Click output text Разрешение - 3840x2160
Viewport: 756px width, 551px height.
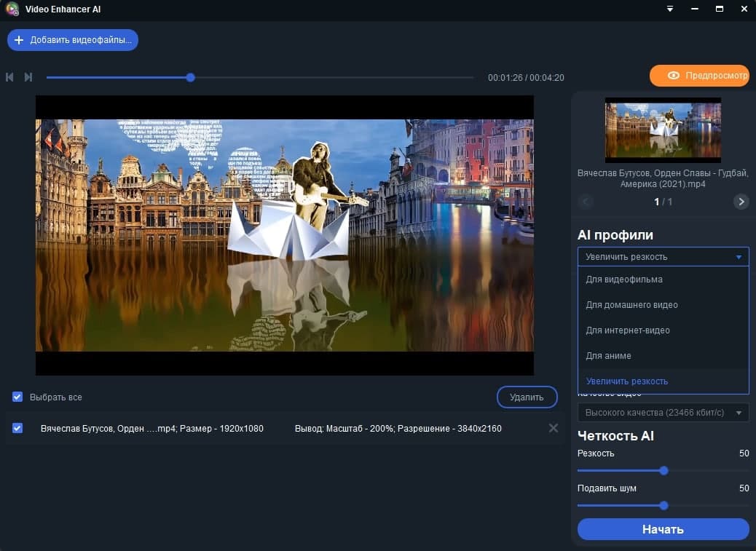450,429
